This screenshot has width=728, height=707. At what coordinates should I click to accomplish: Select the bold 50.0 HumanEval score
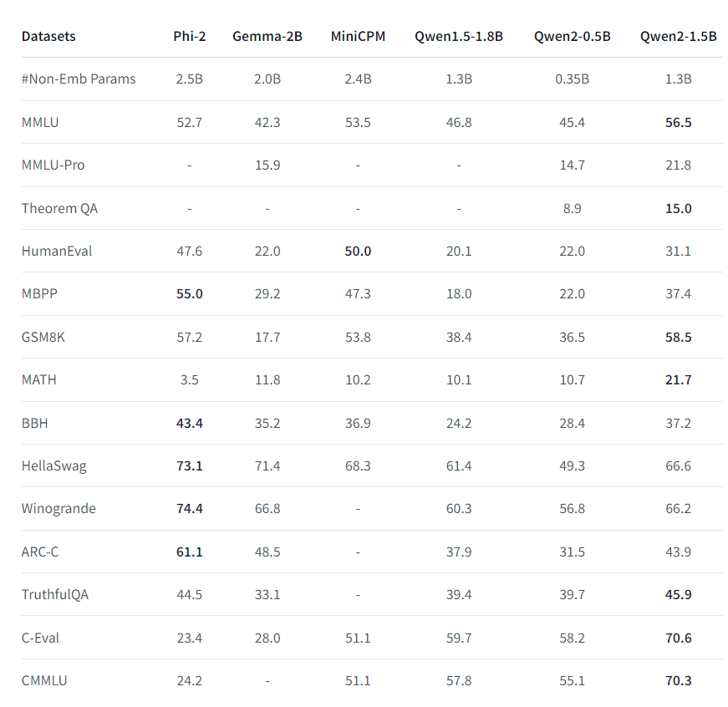tap(358, 251)
